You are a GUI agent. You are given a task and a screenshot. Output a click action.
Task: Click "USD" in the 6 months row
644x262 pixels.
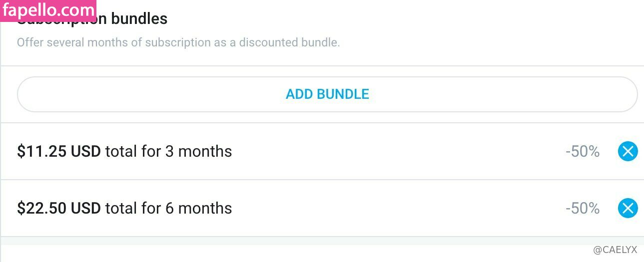[86, 208]
